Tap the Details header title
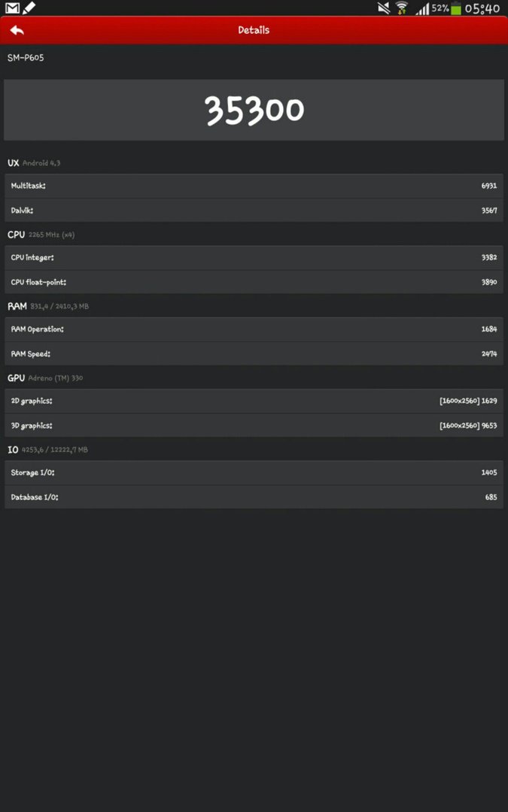 254,30
